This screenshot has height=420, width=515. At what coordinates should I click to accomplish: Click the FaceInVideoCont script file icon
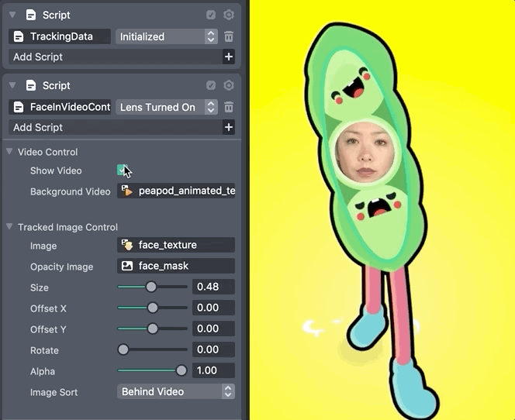[x=19, y=107]
